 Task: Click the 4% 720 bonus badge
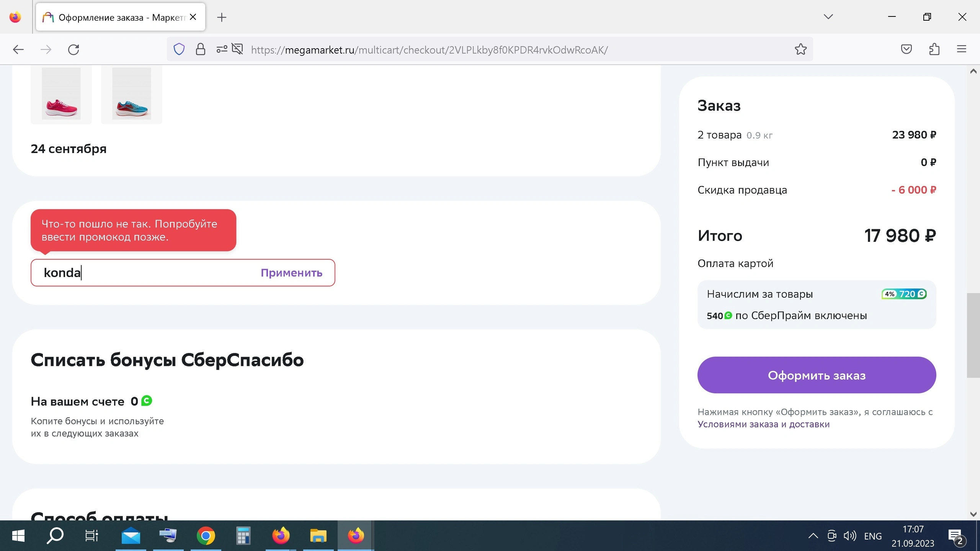click(x=904, y=294)
